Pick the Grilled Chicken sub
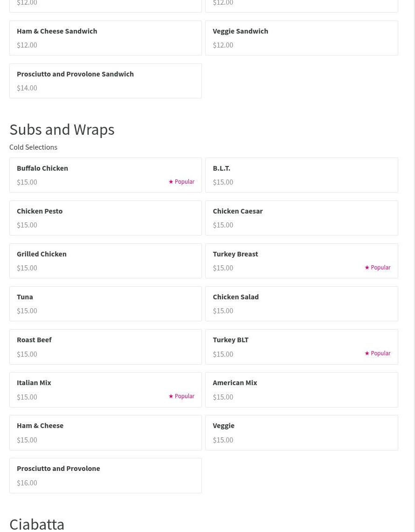Viewport: 415px width, 532px height. (x=105, y=261)
